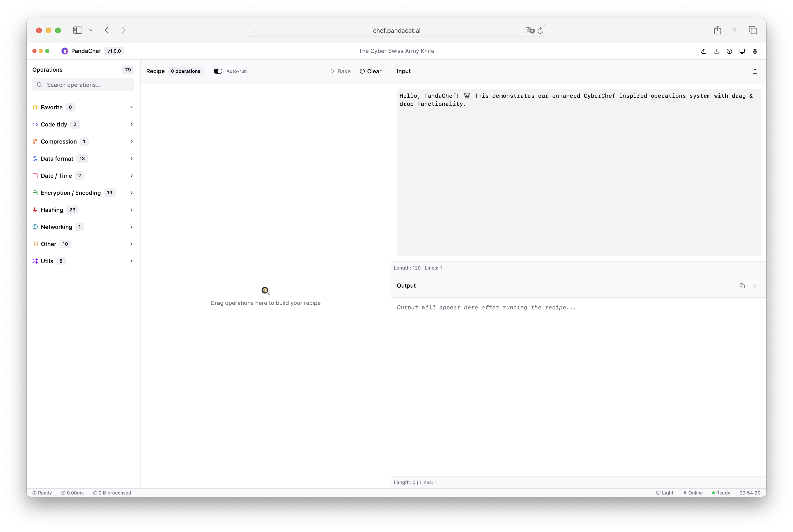
Task: Expand the Hashing chevron
Action: click(x=131, y=210)
